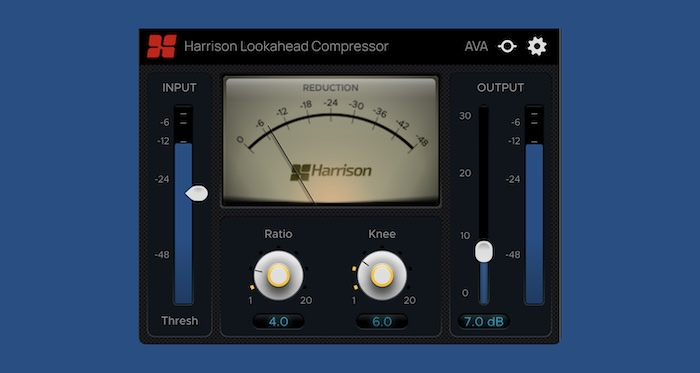Screen dimensions: 700x373
Task: Click the OUTPUT label
Action: (500, 88)
